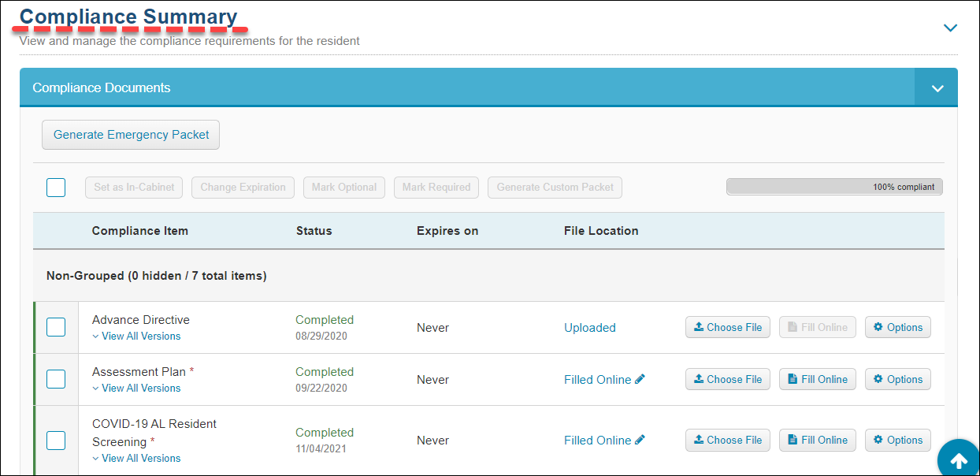Click Completed 11/04/2021 status text
This screenshot has width=980, height=476.
[x=325, y=440]
